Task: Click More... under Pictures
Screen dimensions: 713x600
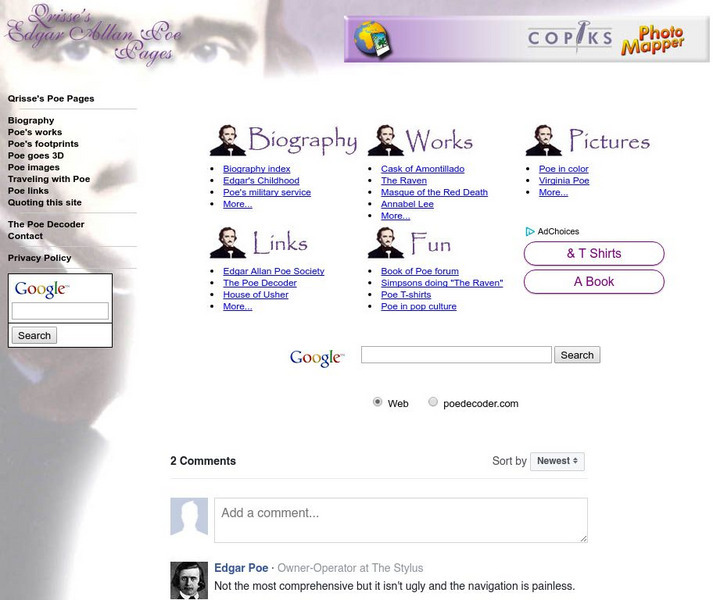Action: click(x=553, y=192)
